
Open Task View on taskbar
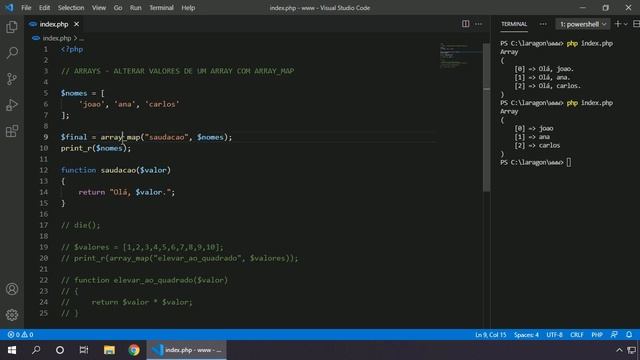click(84, 350)
